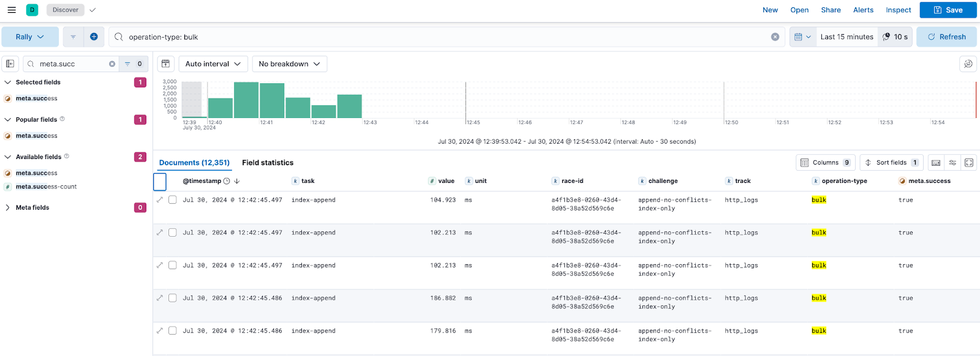
Task: Open the Rally data view dropdown
Action: 30,37
